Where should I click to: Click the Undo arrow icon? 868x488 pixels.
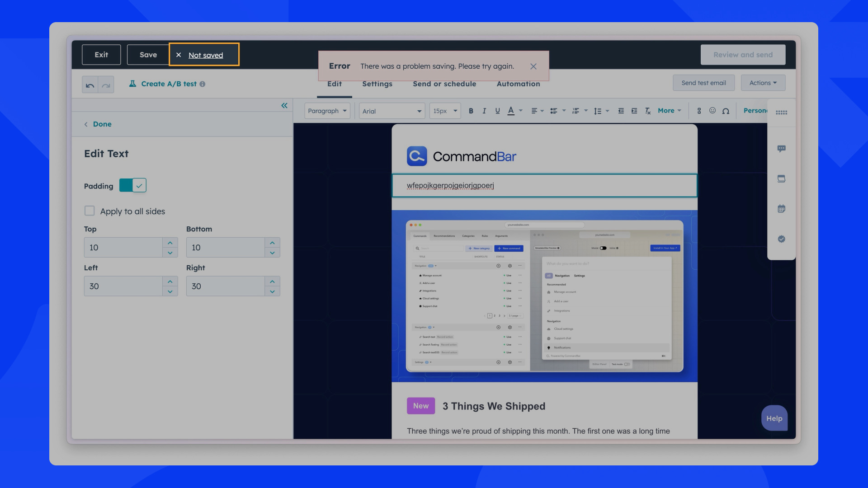tap(90, 85)
